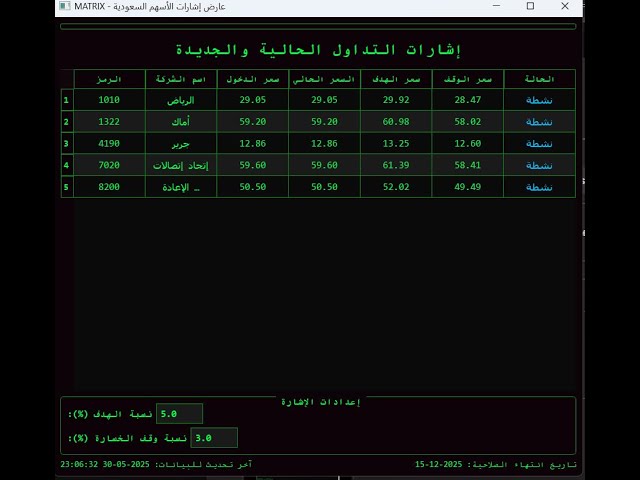The height and width of the screenshot is (480, 640).
Task: Click entry price cell in row 7020
Action: coord(253,165)
